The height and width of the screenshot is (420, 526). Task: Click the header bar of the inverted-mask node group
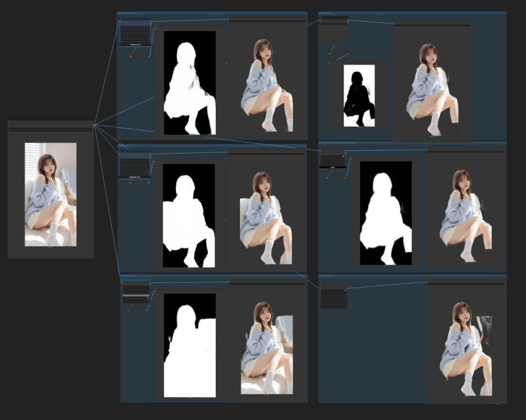click(x=413, y=14)
